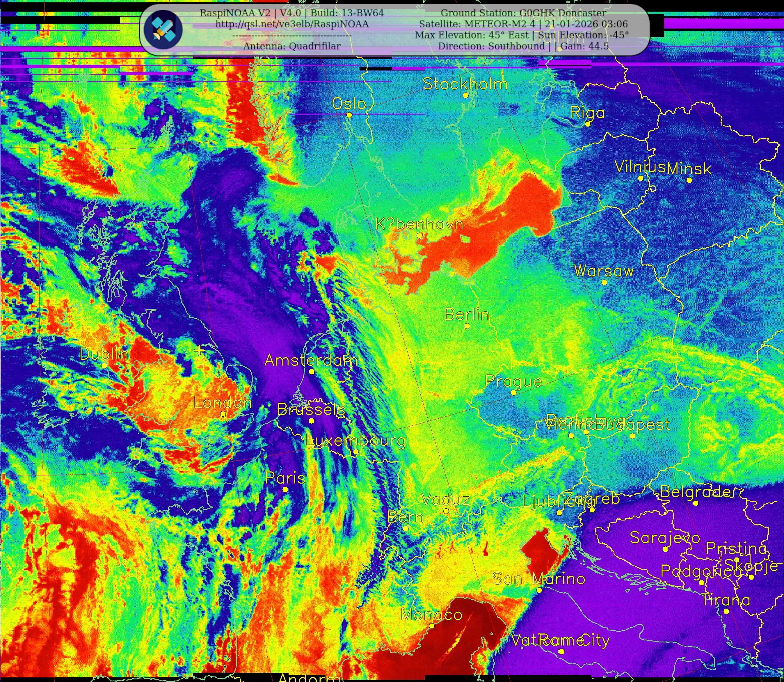This screenshot has width=784, height=682.
Task: Click the Dublin city marker dot
Action: point(104,365)
